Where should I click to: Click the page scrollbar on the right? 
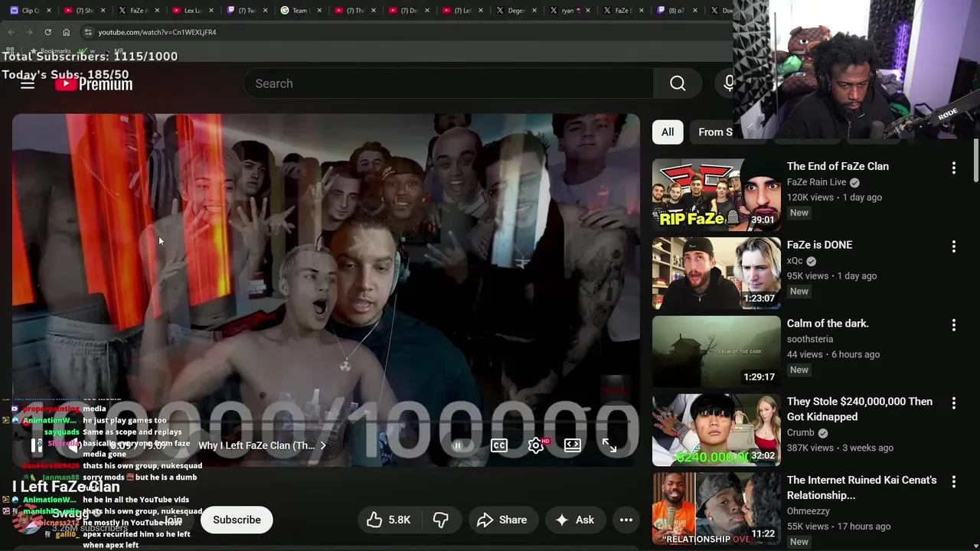[x=975, y=161]
